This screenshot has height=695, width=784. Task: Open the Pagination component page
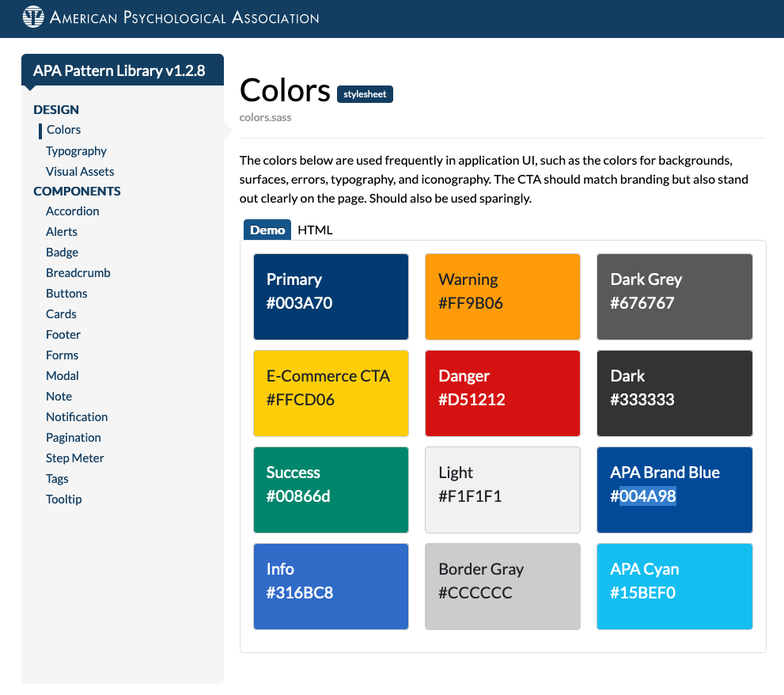point(74,437)
